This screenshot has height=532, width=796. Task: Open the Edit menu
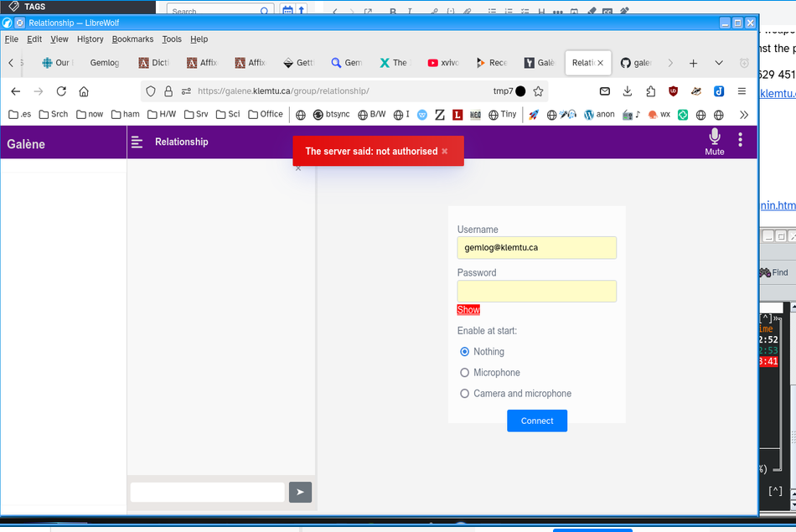pos(34,39)
